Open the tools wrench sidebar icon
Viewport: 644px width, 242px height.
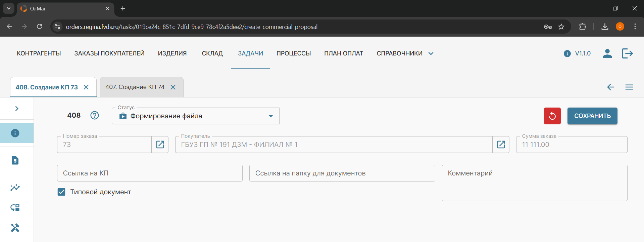[x=15, y=228]
